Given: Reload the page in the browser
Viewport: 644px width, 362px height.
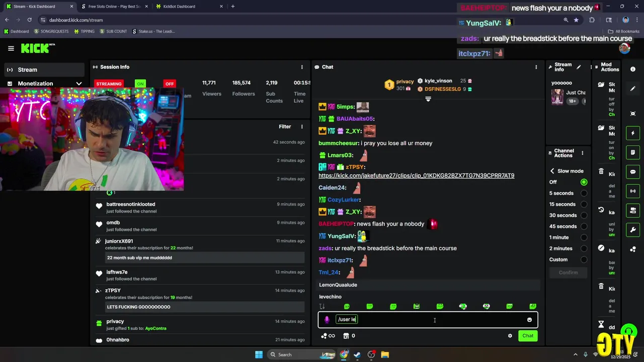Looking at the screenshot, I should [x=30, y=20].
